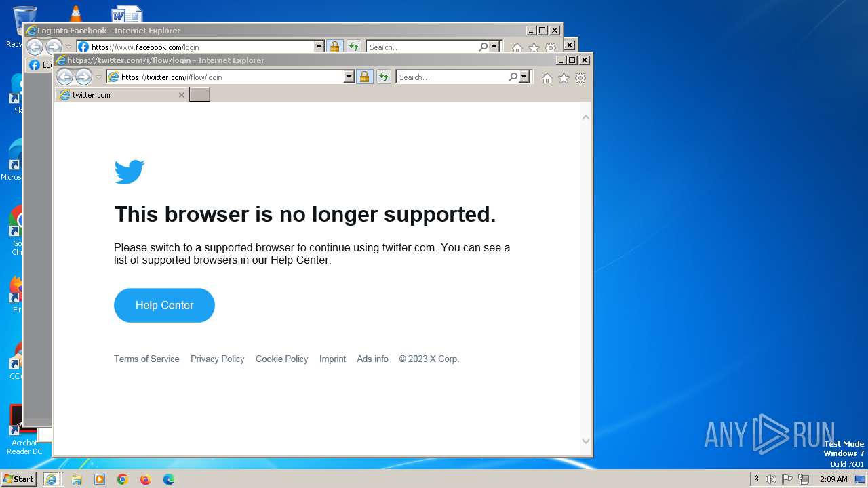This screenshot has height=488, width=868.
Task: Click Search box in Facebook window
Action: 422,47
